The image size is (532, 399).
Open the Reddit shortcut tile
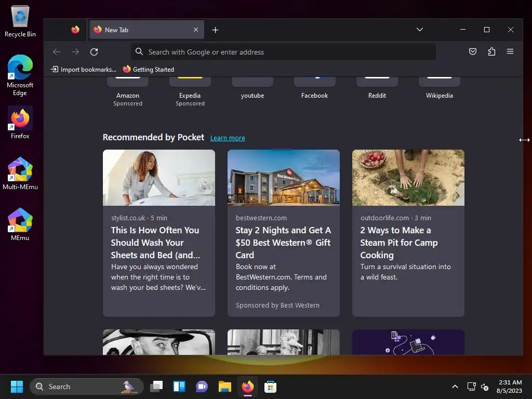click(x=377, y=89)
